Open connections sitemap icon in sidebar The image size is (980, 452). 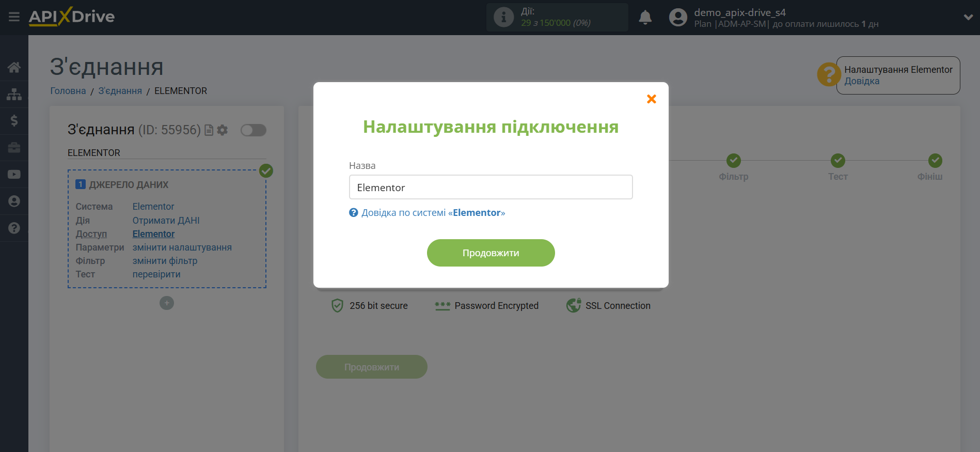(x=14, y=94)
